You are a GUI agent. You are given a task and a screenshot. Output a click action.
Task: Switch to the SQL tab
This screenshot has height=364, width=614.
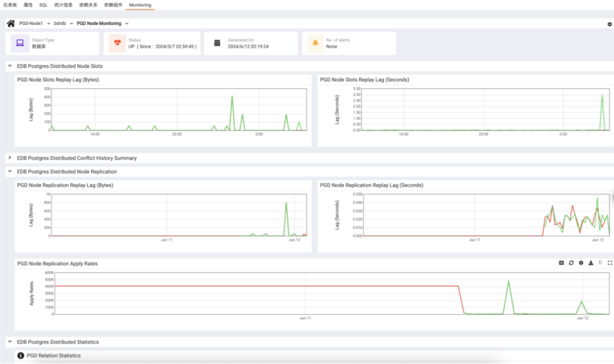(x=43, y=5)
